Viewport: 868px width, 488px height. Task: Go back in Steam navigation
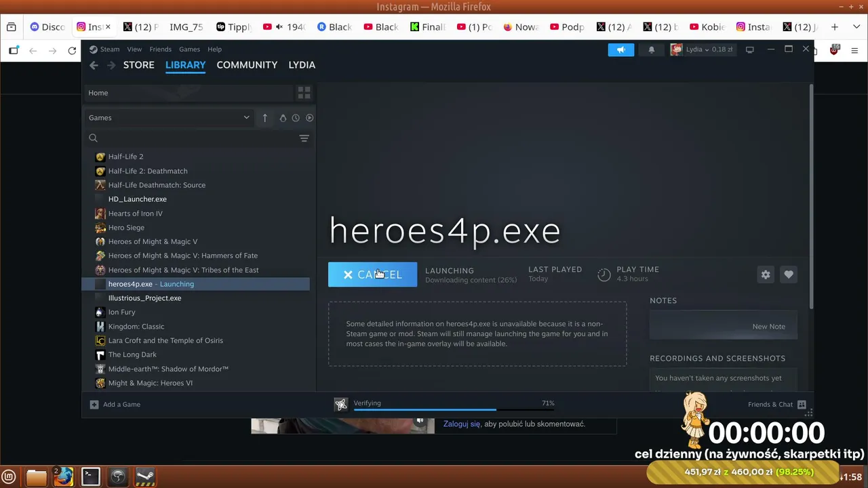[94, 65]
